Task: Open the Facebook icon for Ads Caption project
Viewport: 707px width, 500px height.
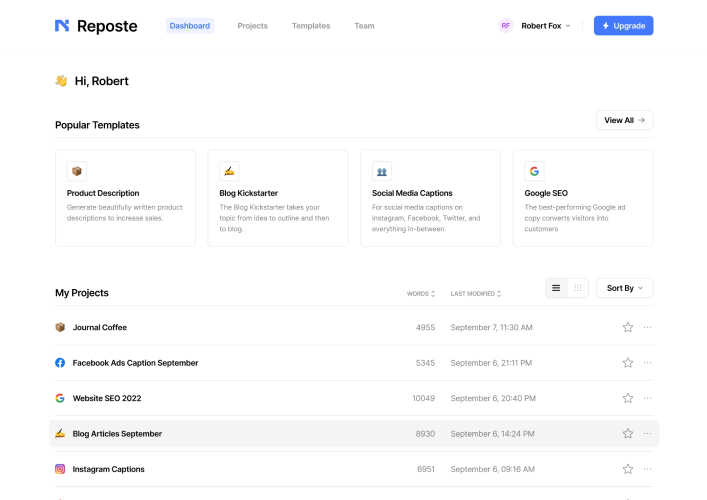Action: (x=60, y=362)
